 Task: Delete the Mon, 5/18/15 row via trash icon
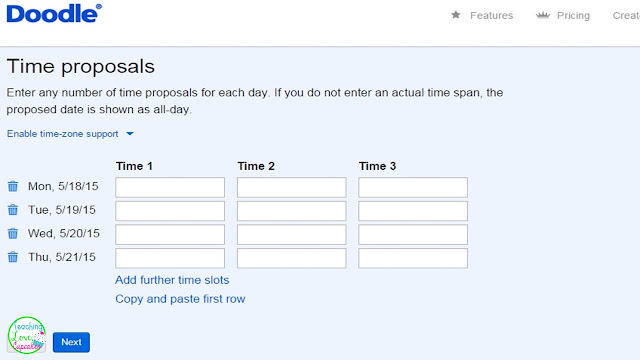pyautogui.click(x=13, y=186)
